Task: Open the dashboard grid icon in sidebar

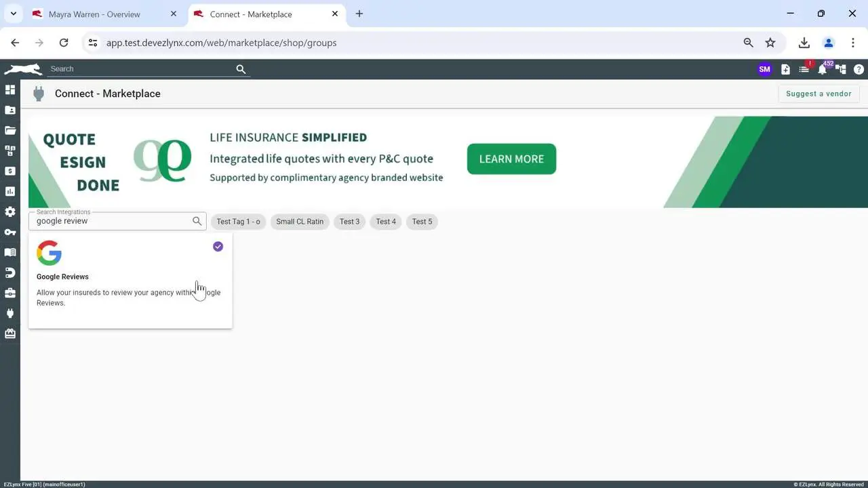Action: tap(10, 89)
